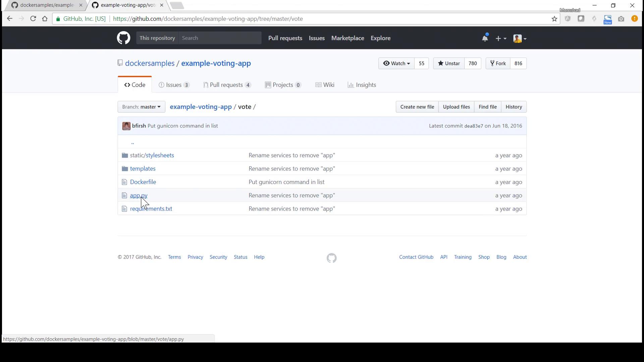Fork the repository with Fork button

click(498, 63)
